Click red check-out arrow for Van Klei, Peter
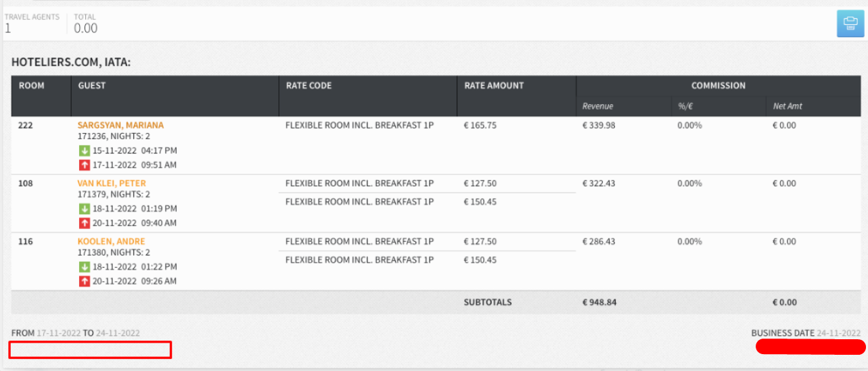Viewport: 868px width, 371px height. (x=85, y=223)
